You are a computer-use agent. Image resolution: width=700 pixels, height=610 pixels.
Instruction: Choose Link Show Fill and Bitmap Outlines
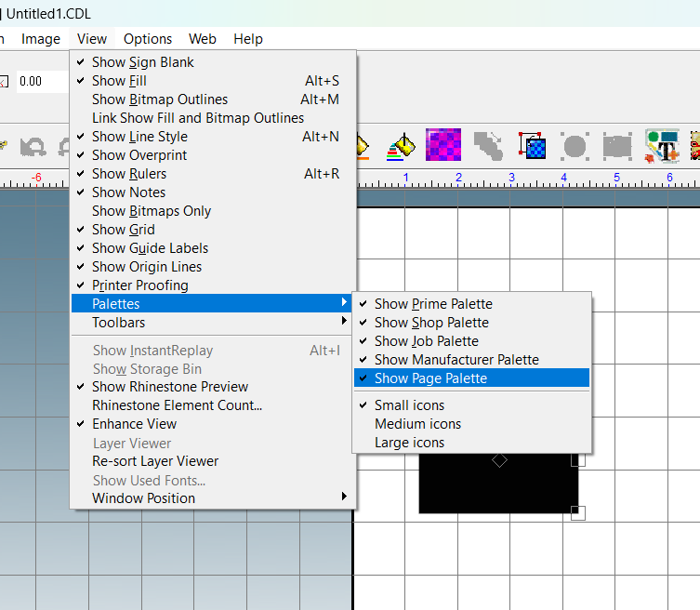213,118
